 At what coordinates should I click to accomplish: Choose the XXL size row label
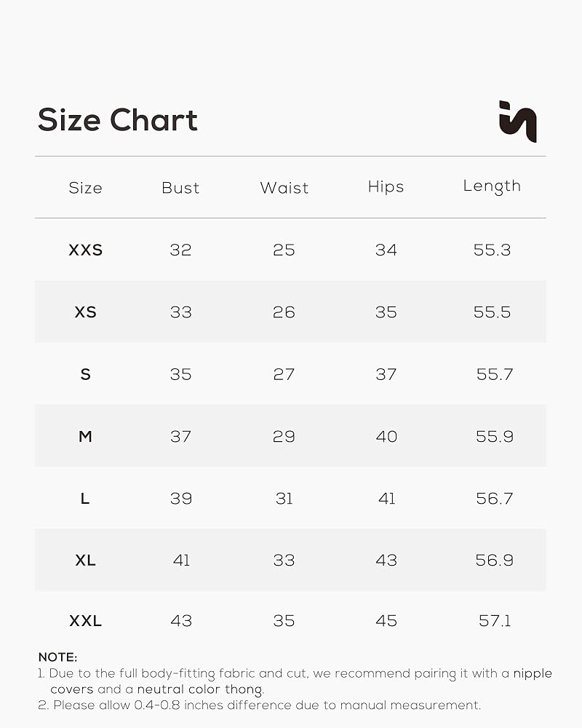[86, 621]
